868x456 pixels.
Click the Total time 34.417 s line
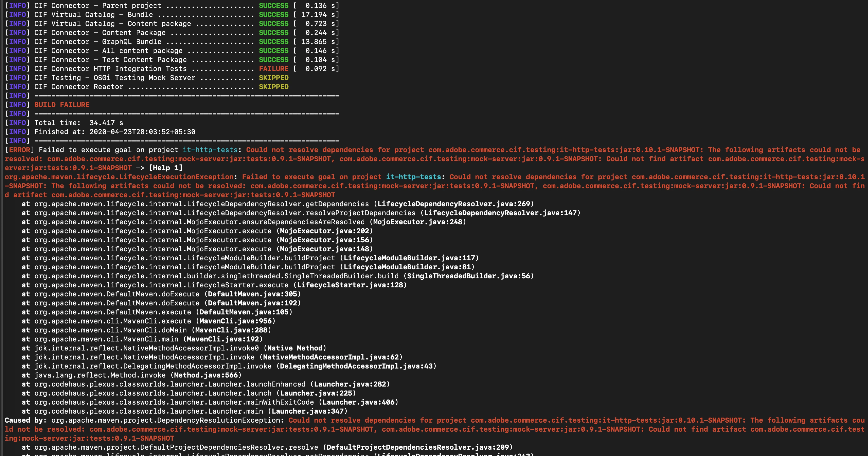78,123
